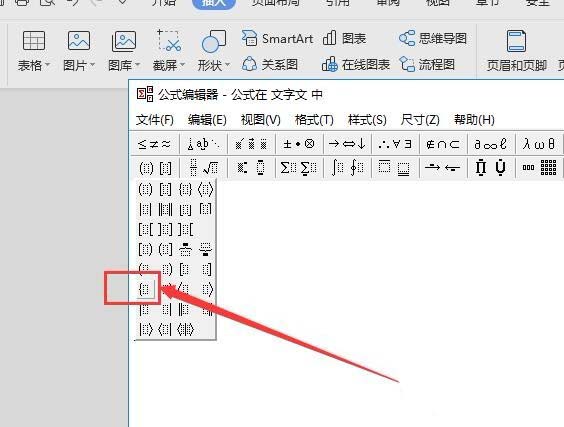
Task: Insert a chart with 图表 button
Action: [345, 38]
